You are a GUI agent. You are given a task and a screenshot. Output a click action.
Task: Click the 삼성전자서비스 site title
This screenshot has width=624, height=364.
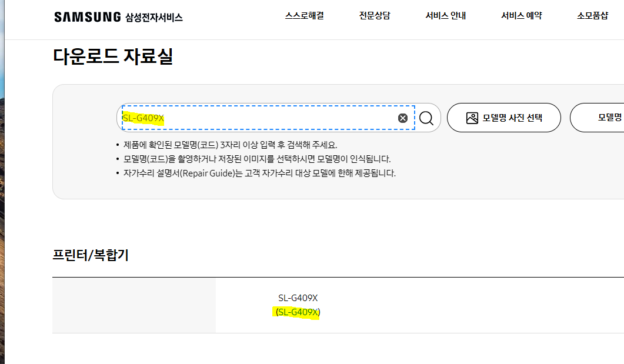click(154, 18)
